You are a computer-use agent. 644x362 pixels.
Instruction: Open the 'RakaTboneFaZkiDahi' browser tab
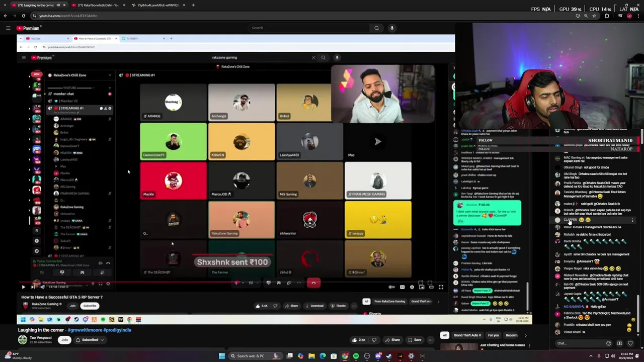[x=98, y=5]
